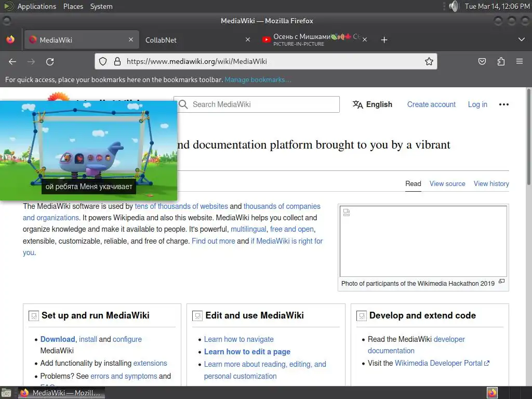Open Learn how to navigate link
The image size is (532, 399).
(x=238, y=339)
